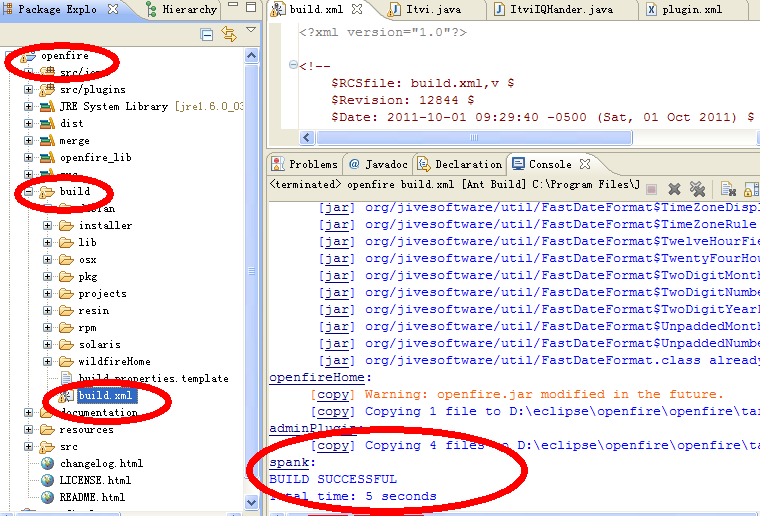The height and width of the screenshot is (516, 760).
Task: Click editor horizontal scrollbar thumb
Action: 474,138
